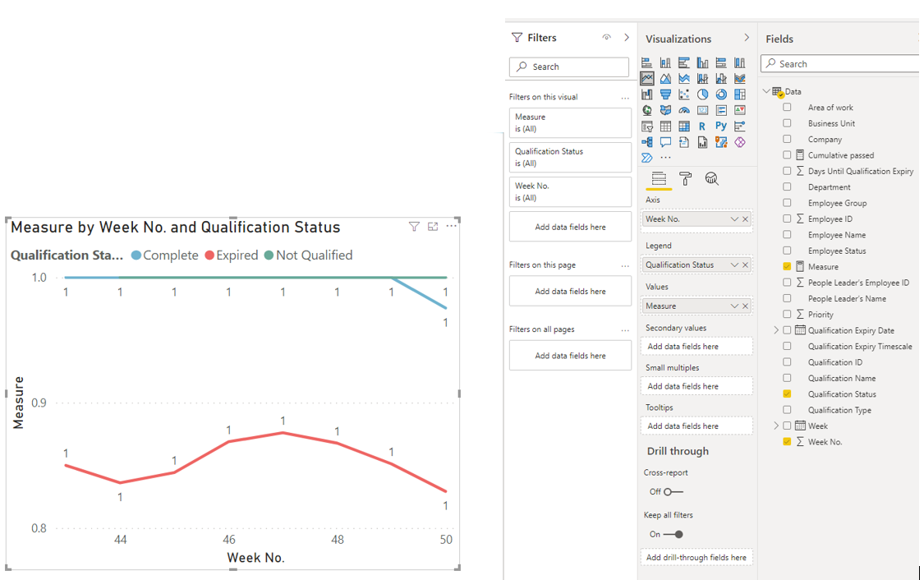This screenshot has height=580, width=924.
Task: Select the Donut chart visualization
Action: tap(721, 94)
